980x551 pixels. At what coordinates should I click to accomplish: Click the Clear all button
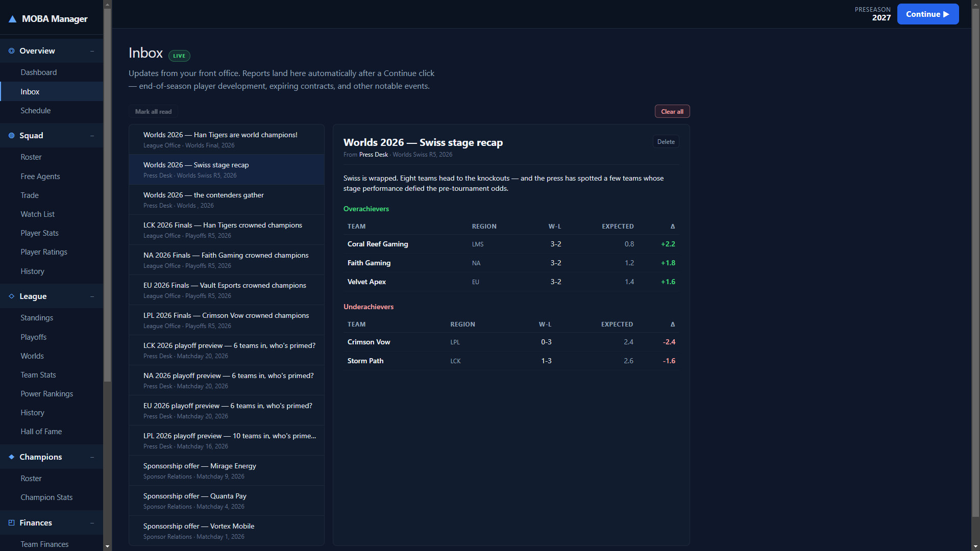(x=672, y=112)
